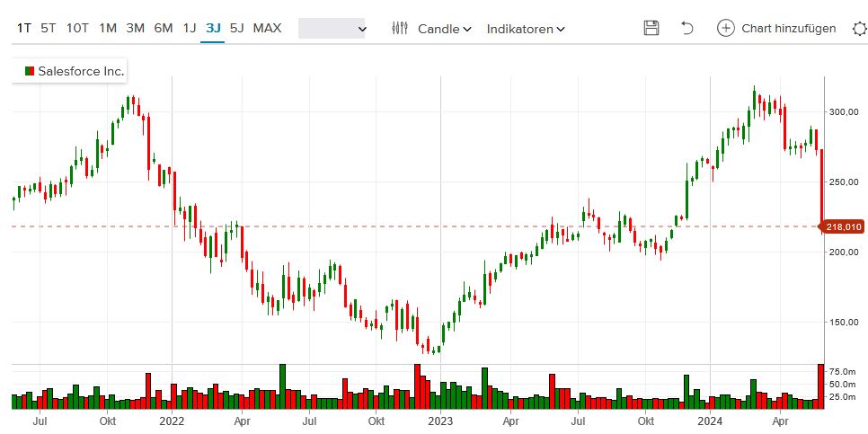Select the active 3J range tab
The image size is (868, 434).
click(213, 28)
